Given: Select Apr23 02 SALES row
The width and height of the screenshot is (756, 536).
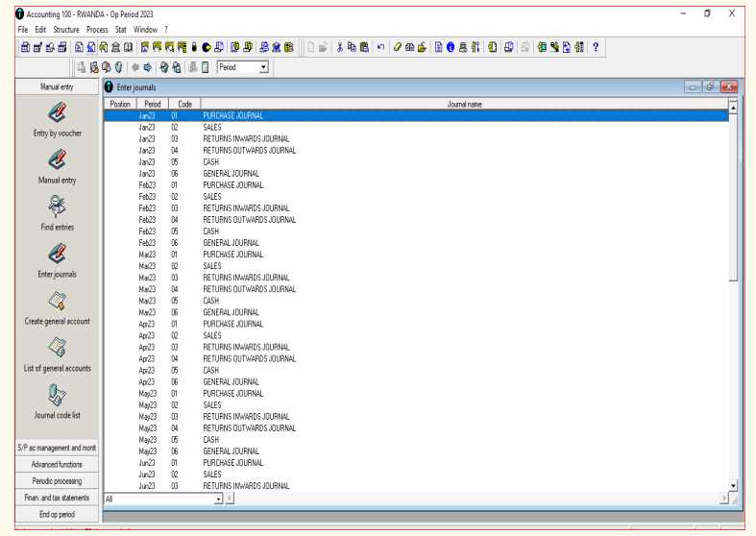Looking at the screenshot, I should [416, 335].
